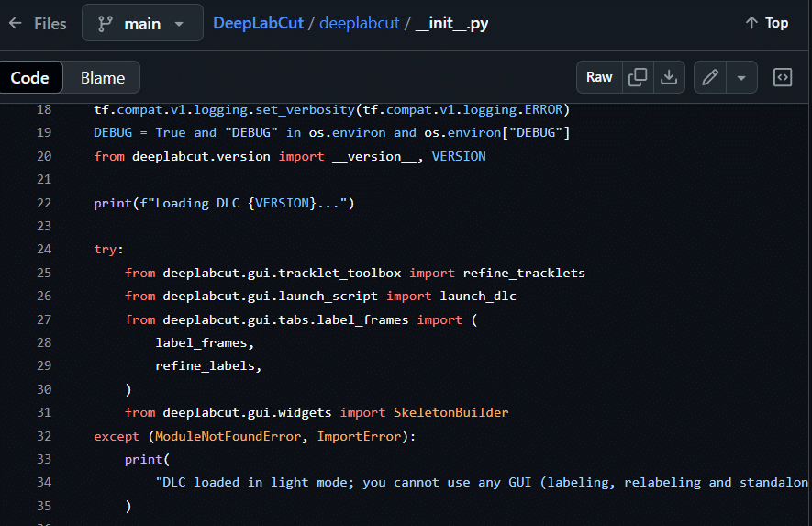Click launch_dlc on line 26
The height and width of the screenshot is (526, 812).
pos(478,296)
